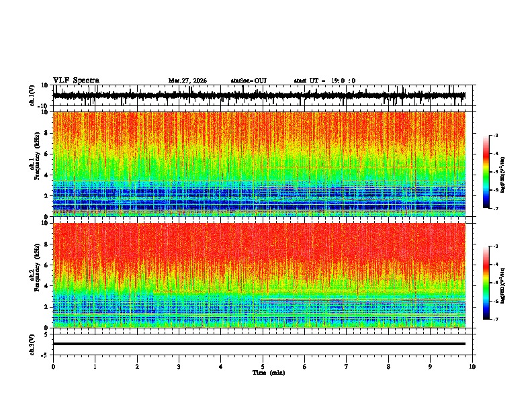Screen dimensions: 532x411
Task: Click the "6" tick on the time axis
Action: (x=305, y=367)
